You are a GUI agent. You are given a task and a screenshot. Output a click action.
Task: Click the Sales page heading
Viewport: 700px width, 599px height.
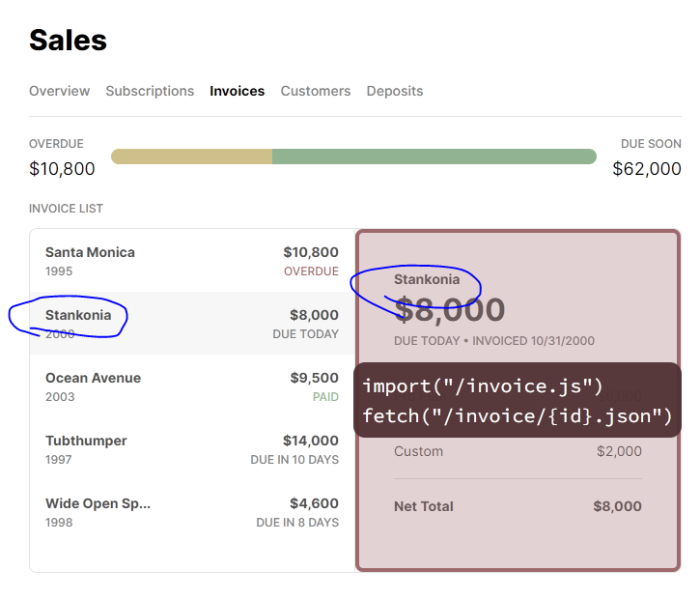(68, 41)
